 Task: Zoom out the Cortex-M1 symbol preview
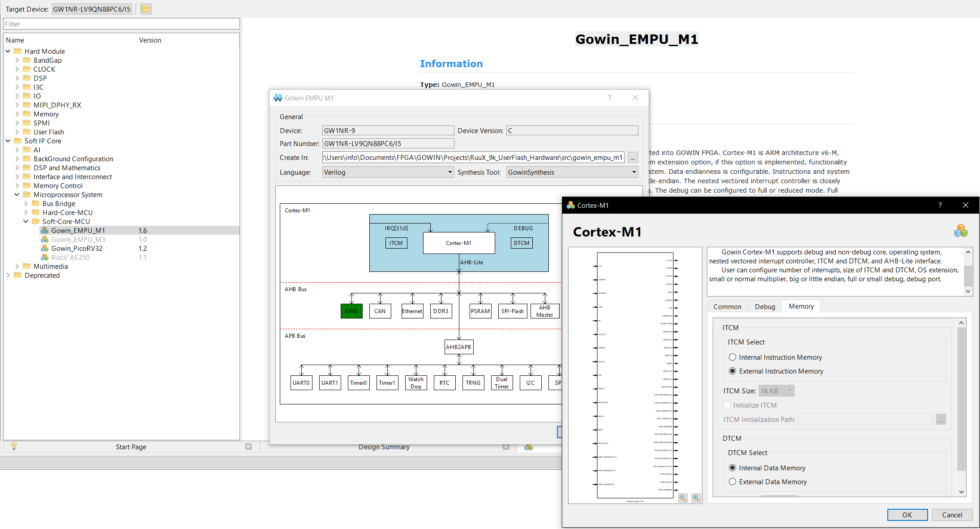point(683,498)
